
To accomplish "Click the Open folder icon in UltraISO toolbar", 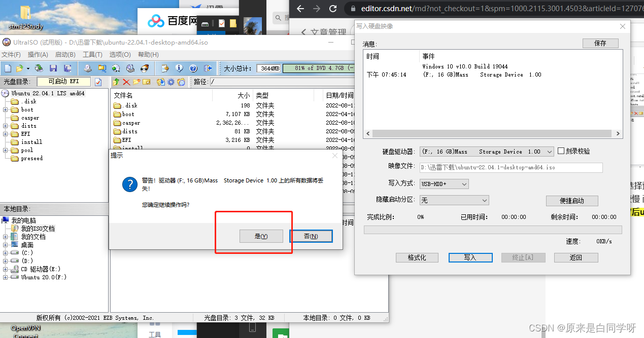I will 19,68.
